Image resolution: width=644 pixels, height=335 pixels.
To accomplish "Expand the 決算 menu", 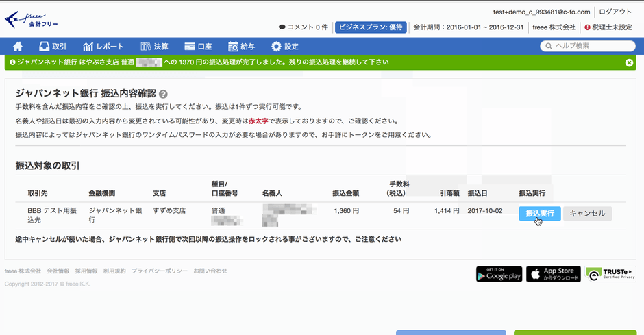I will pyautogui.click(x=154, y=47).
